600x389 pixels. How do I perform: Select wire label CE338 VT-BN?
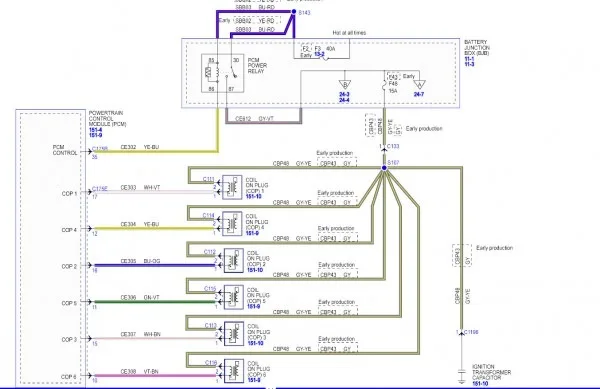(x=140, y=371)
